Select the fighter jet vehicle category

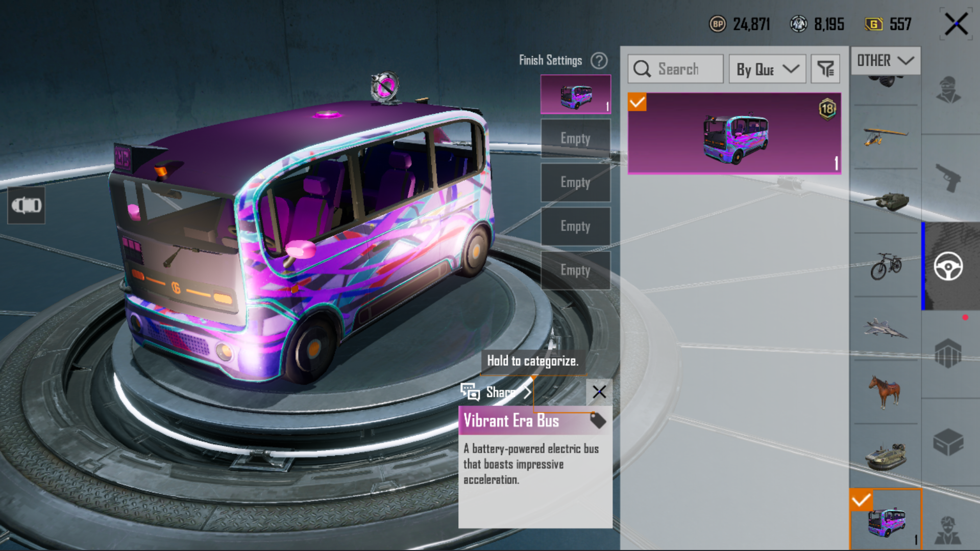pos(886,328)
